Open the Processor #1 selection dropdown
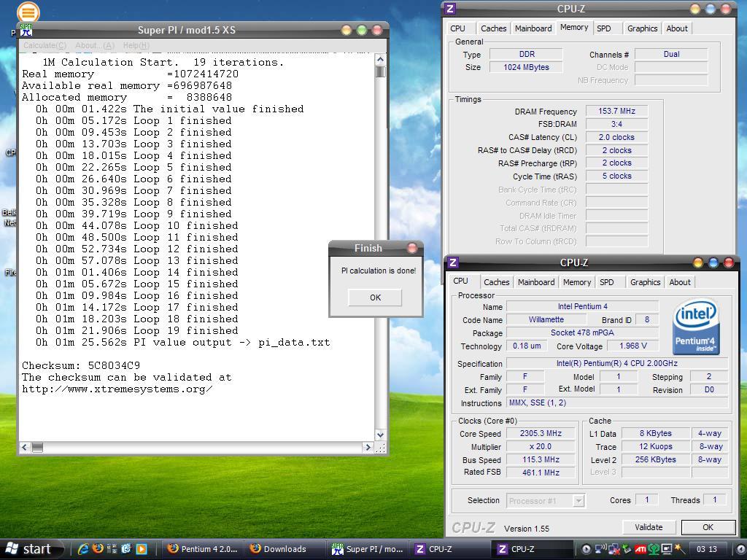Image resolution: width=747 pixels, height=560 pixels. (x=578, y=500)
